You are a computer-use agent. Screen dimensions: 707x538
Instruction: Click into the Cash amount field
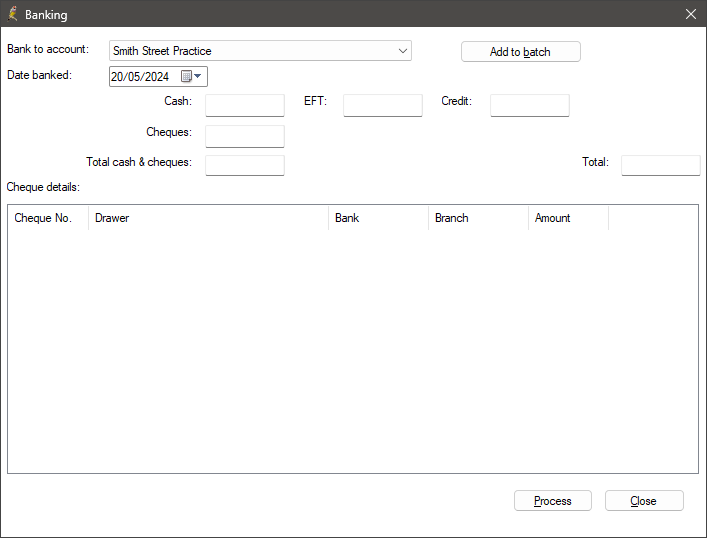pos(245,106)
